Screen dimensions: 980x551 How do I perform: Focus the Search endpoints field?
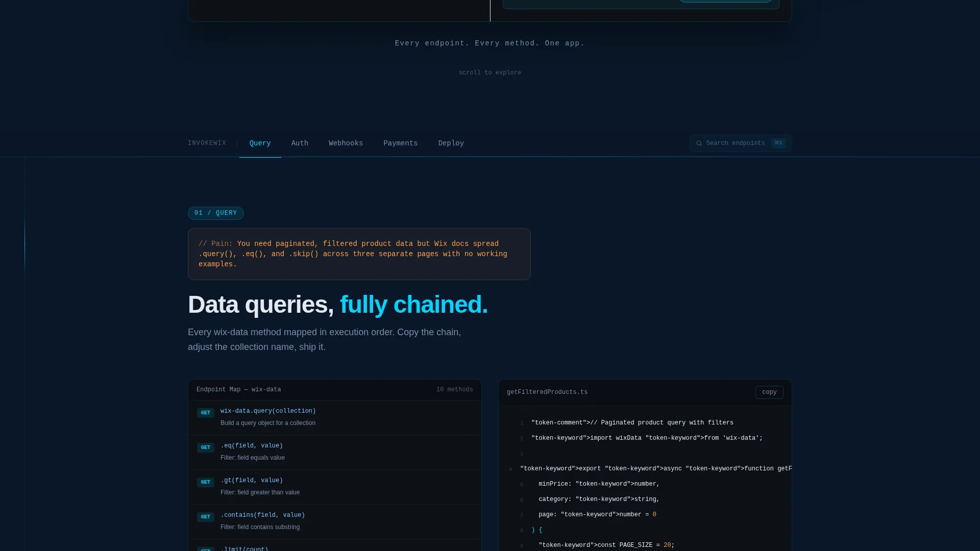tap(740, 143)
